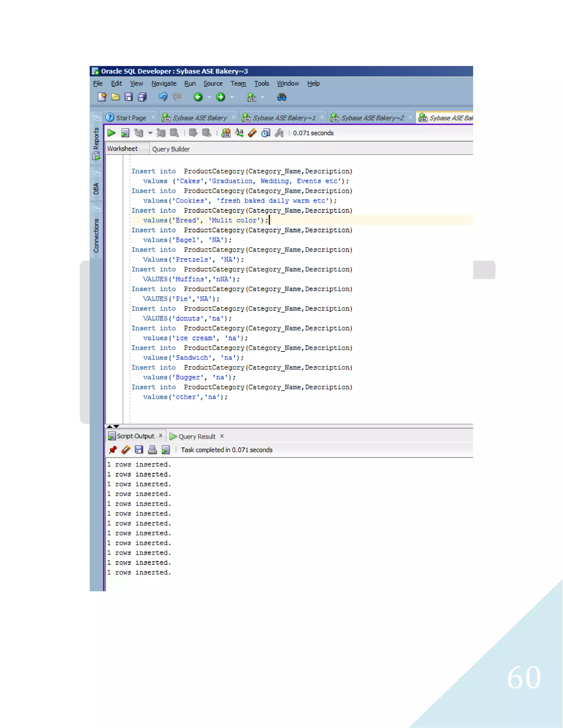This screenshot has width=563, height=728.
Task: Click the Find binoculars icon in main toolbar
Action: pyautogui.click(x=282, y=97)
